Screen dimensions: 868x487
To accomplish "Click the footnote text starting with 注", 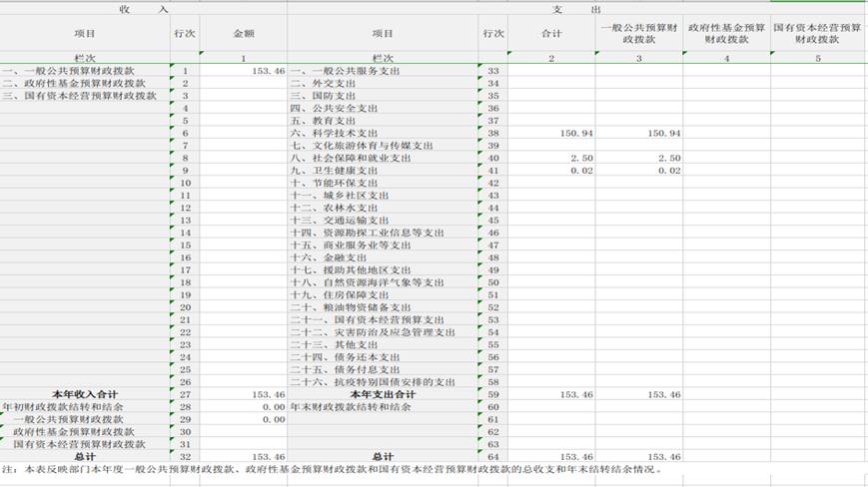I will pyautogui.click(x=332, y=469).
